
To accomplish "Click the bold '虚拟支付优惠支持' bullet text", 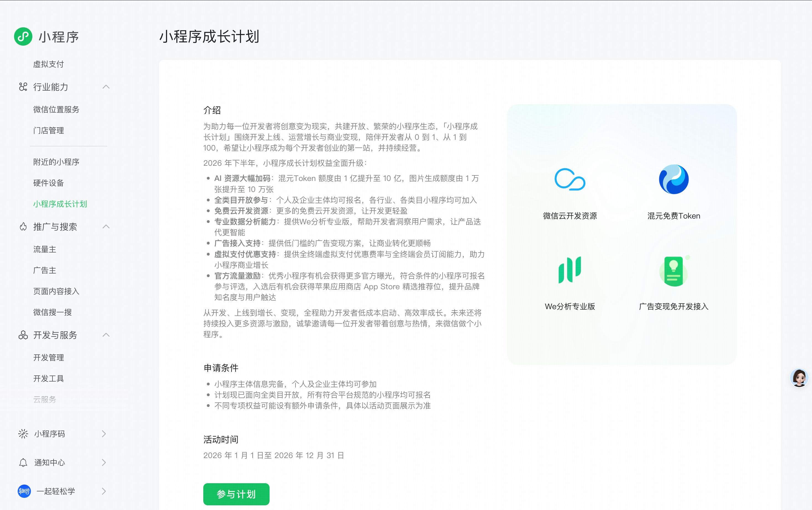I will pyautogui.click(x=245, y=254).
